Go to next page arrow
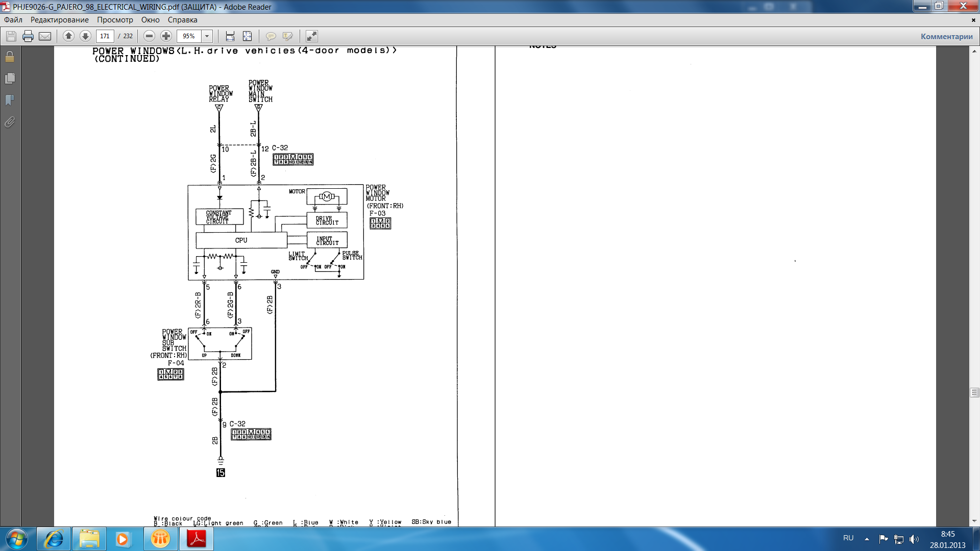The image size is (980, 551). (85, 36)
